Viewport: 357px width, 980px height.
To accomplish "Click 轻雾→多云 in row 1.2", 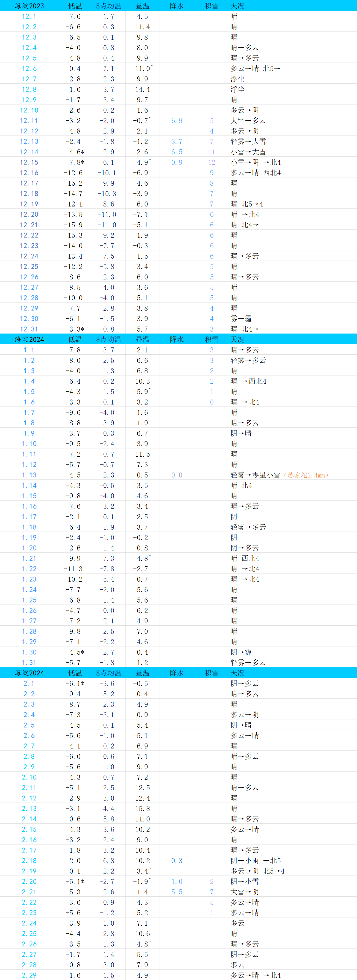I will (x=248, y=360).
